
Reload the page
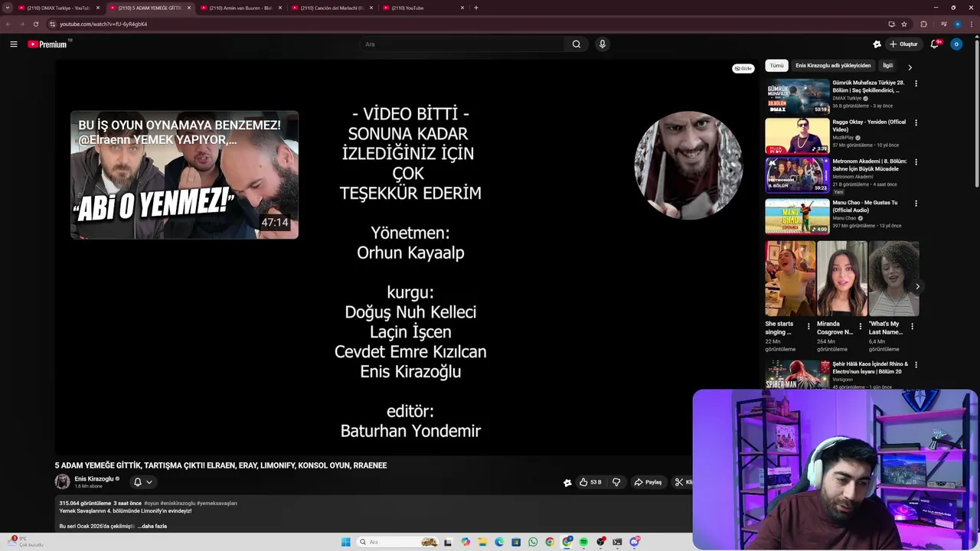[x=35, y=24]
